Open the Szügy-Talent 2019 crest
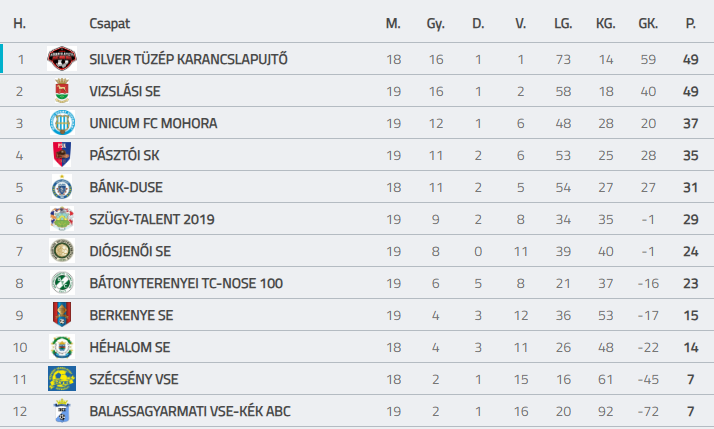Image resolution: width=714 pixels, height=429 pixels. [x=62, y=219]
